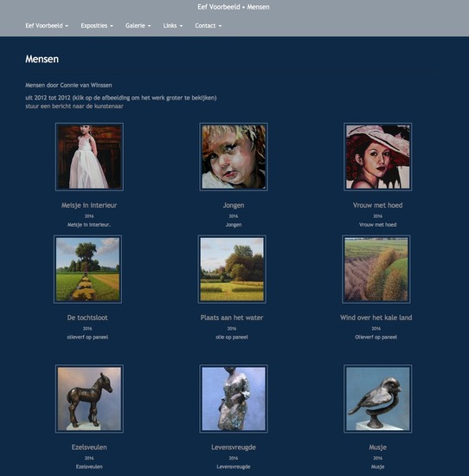Image resolution: width=469 pixels, height=476 pixels.
Task: Open the Contact menu
Action: pyautogui.click(x=209, y=26)
